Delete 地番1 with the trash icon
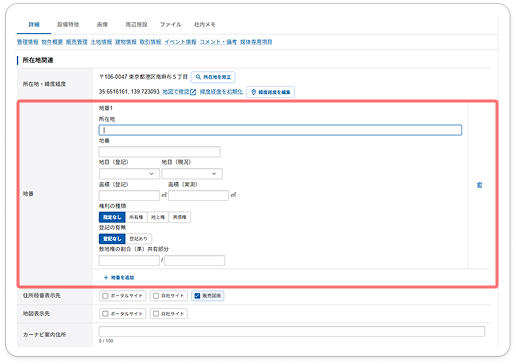Image resolution: width=516 pixels, height=364 pixels. pyautogui.click(x=479, y=185)
